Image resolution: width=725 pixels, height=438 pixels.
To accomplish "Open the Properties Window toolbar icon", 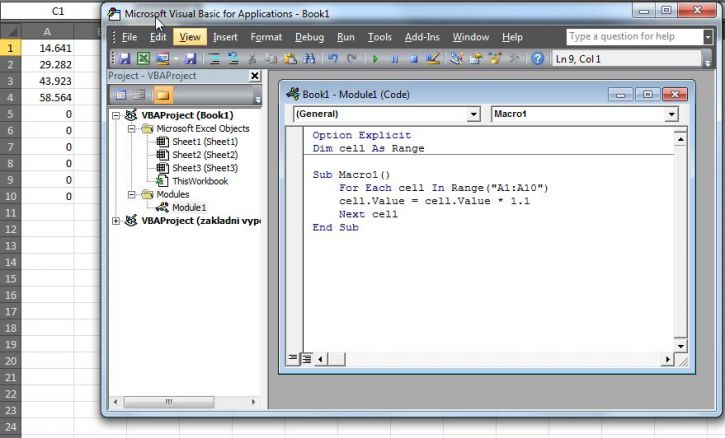I will click(x=476, y=59).
